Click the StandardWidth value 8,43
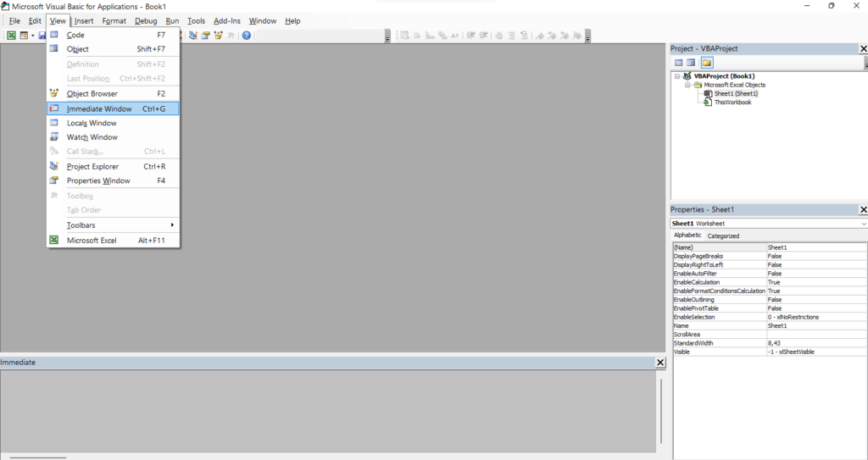This screenshot has height=460, width=868. point(816,343)
